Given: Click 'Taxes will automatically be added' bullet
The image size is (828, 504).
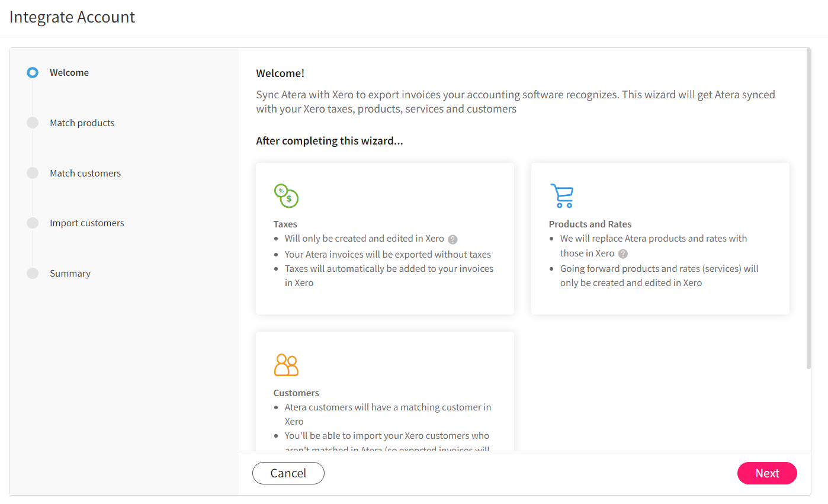Looking at the screenshot, I should click(x=389, y=275).
